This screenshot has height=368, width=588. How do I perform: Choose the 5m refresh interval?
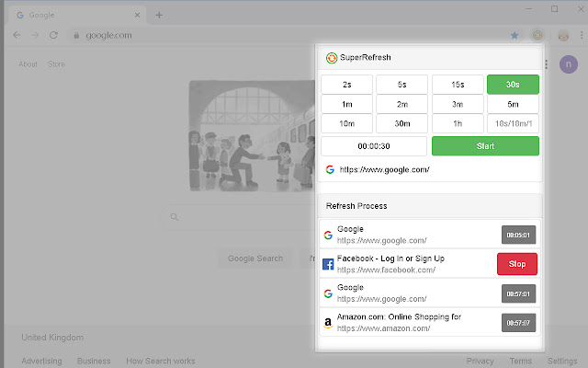tap(513, 105)
